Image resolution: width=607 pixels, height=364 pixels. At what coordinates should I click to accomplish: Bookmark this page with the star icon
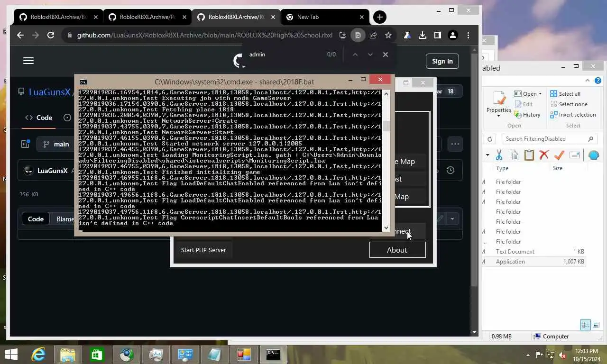pos(388,35)
